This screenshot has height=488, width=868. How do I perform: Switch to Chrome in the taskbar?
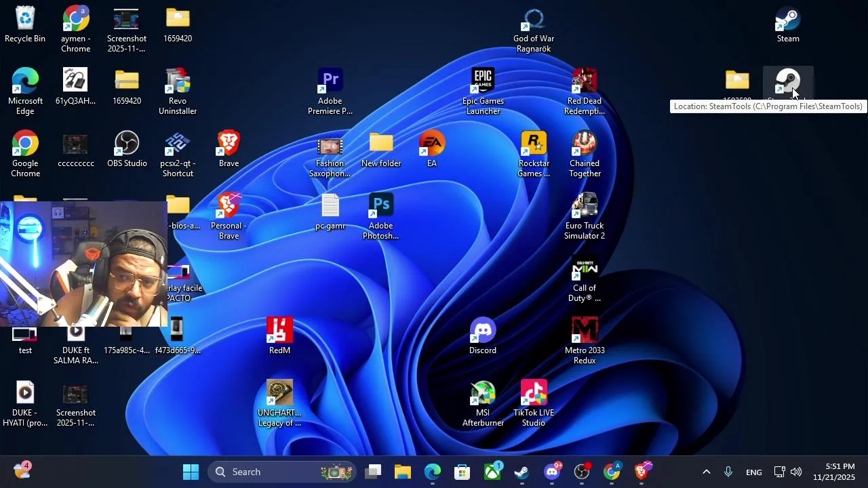[x=612, y=472]
